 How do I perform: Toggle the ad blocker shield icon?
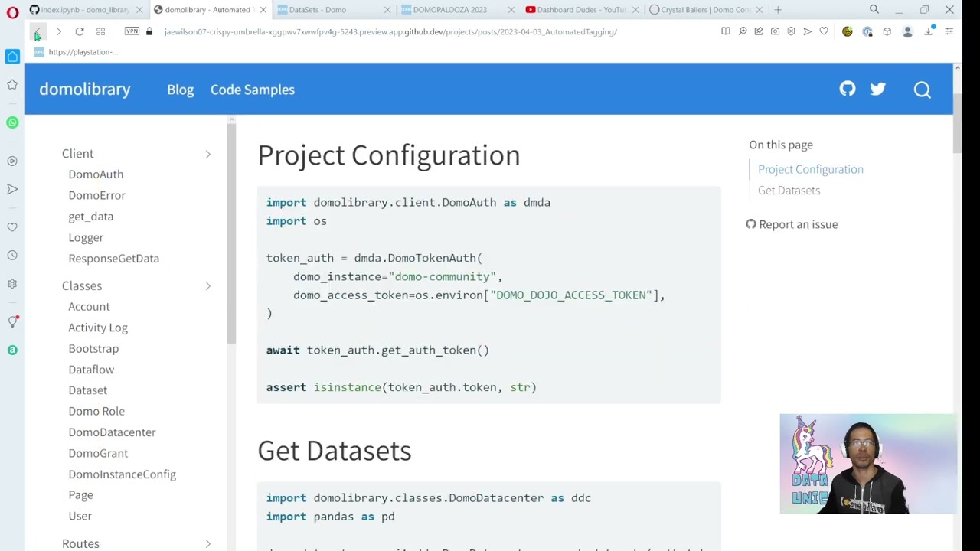tap(791, 31)
